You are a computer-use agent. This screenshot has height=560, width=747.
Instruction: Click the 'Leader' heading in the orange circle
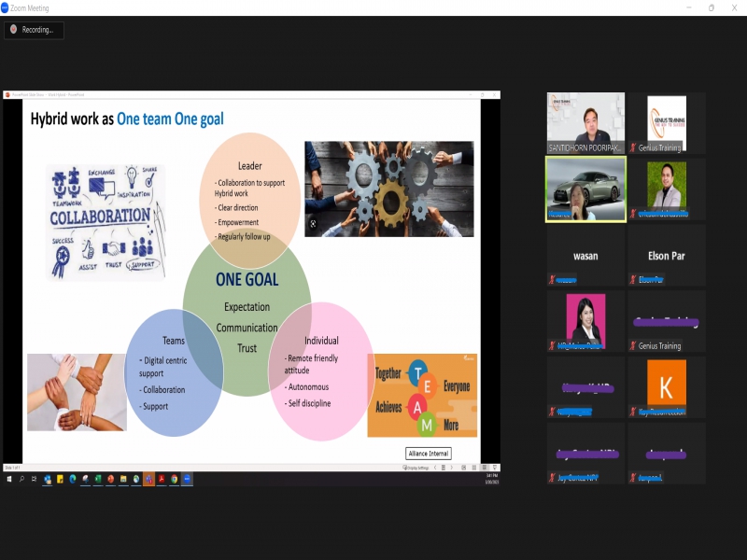point(249,166)
